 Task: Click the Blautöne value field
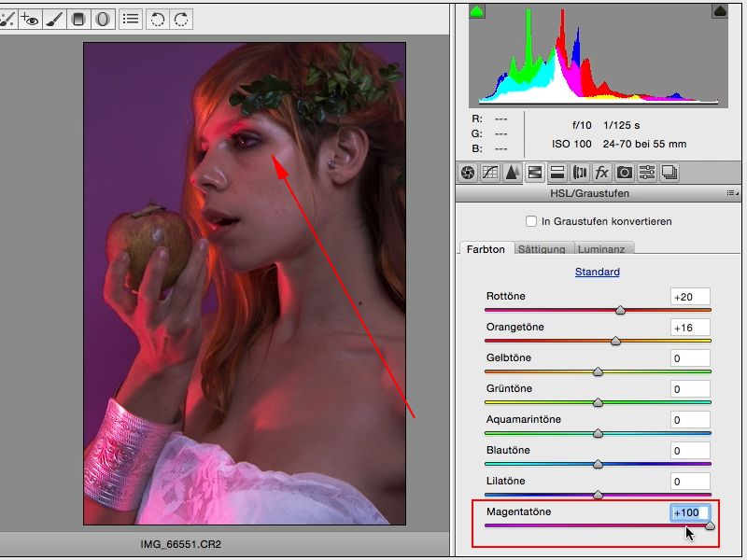[x=690, y=451]
